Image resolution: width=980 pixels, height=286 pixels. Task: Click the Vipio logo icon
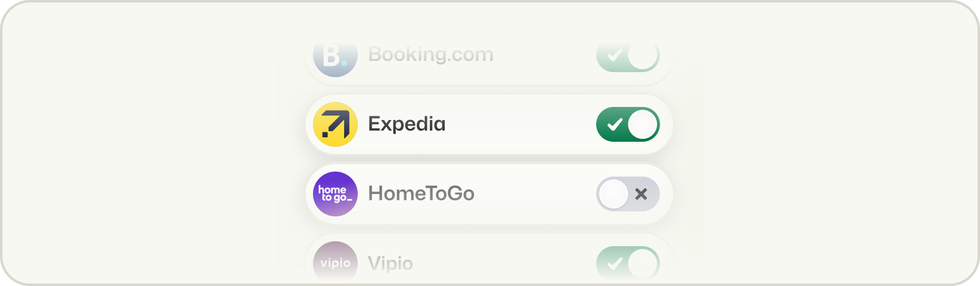coord(335,262)
